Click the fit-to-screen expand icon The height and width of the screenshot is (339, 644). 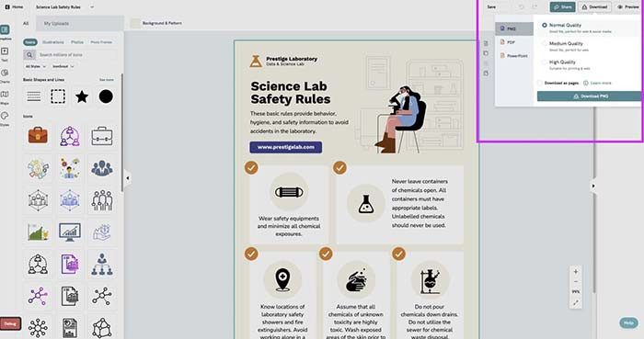click(x=575, y=302)
